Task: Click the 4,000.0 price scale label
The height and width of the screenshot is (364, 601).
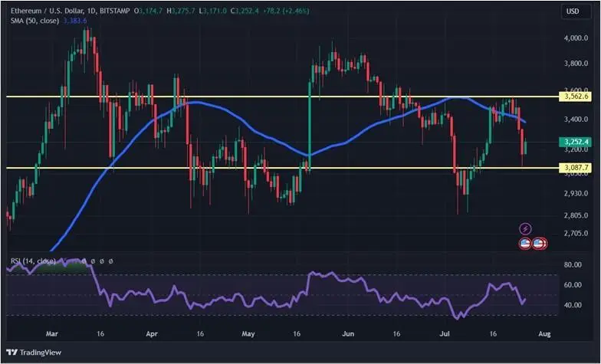Action: click(x=576, y=38)
